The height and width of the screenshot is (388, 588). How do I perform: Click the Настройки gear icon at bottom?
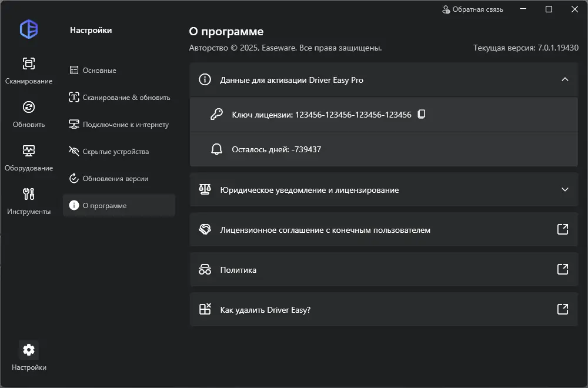pos(28,349)
